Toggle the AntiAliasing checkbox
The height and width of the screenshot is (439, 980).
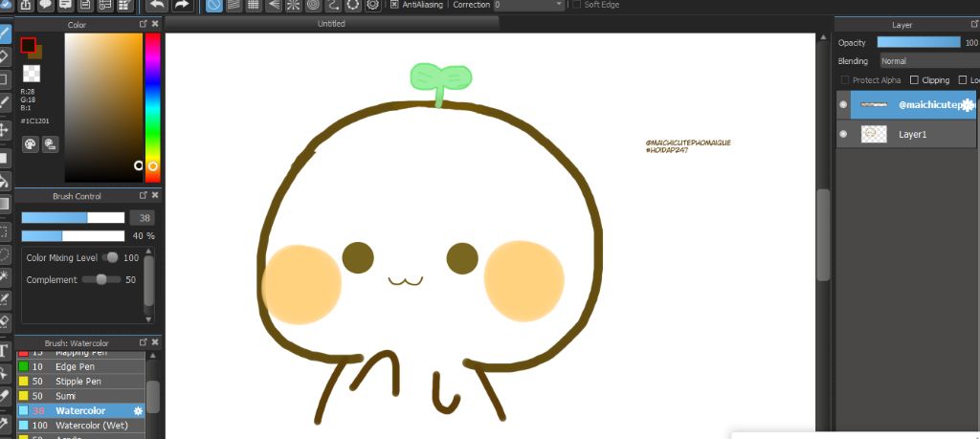tap(394, 5)
